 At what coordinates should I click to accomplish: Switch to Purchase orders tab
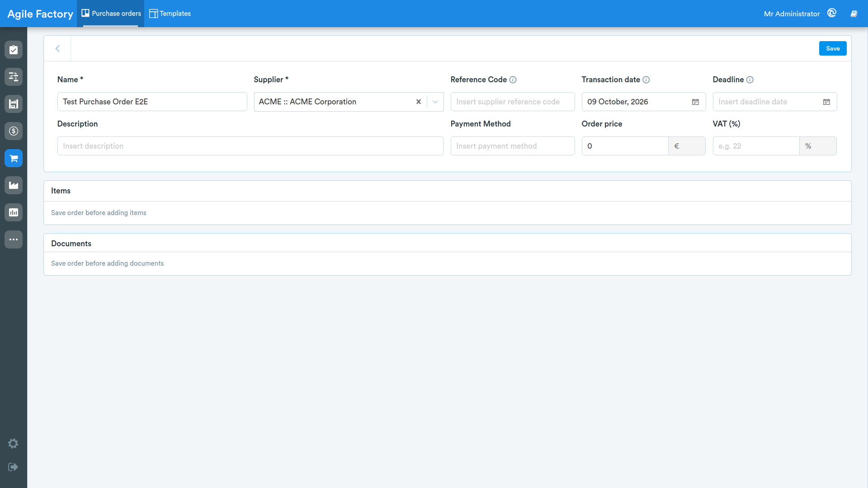point(111,14)
